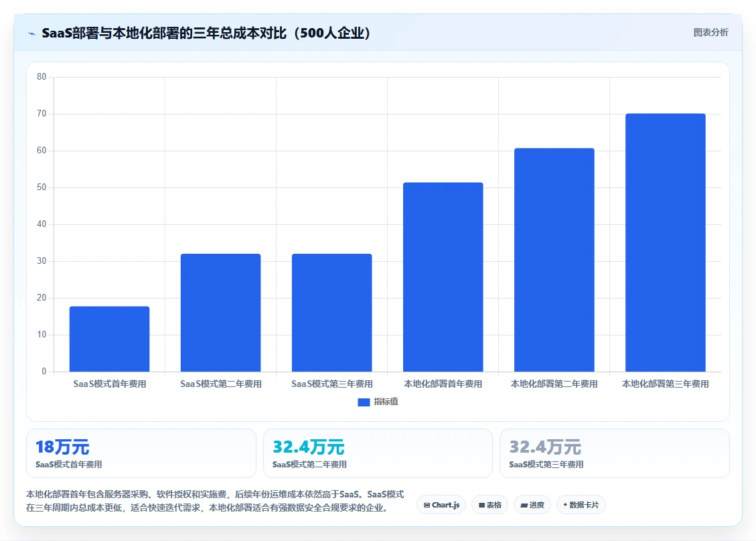
Task: Select the 表格 tag chip
Action: [490, 505]
